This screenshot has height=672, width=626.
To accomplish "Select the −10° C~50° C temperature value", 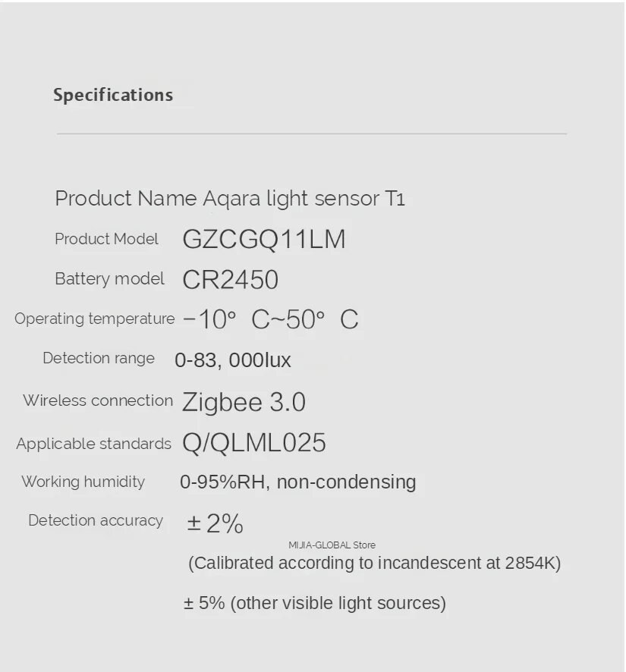I will click(x=271, y=319).
